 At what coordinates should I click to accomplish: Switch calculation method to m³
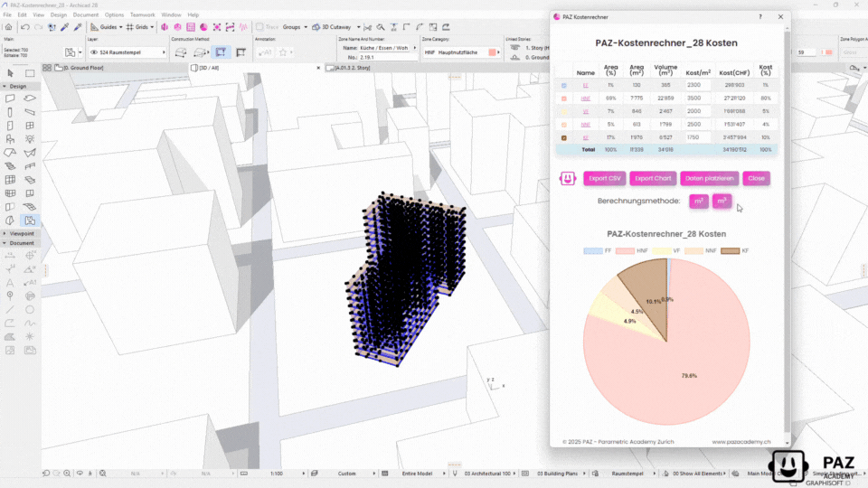pyautogui.click(x=722, y=202)
